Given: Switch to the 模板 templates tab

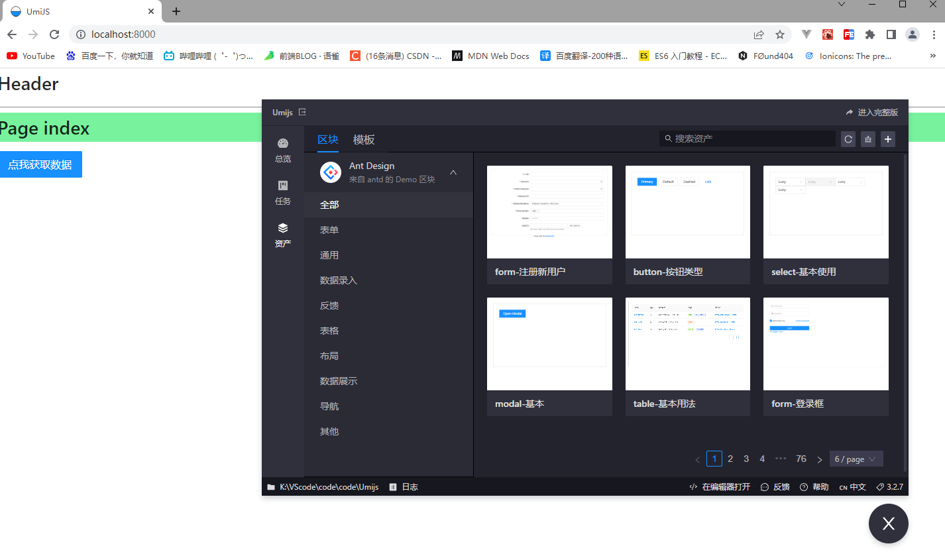Looking at the screenshot, I should 364,139.
